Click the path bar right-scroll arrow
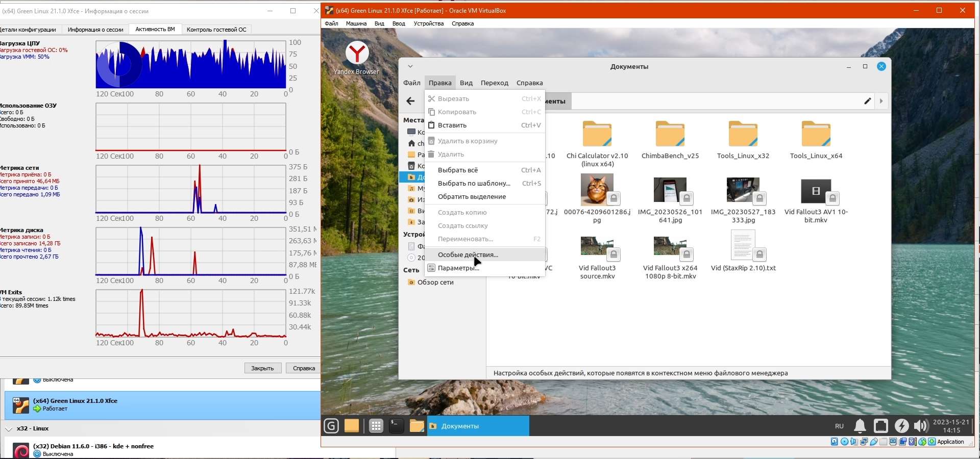980x459 pixels. pos(881,101)
